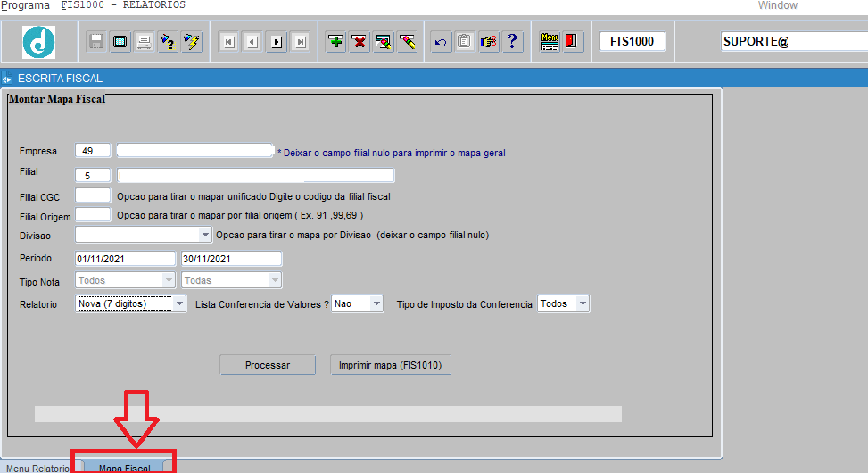
Task: Switch to the Menu Relatorio tab
Action: [37, 468]
